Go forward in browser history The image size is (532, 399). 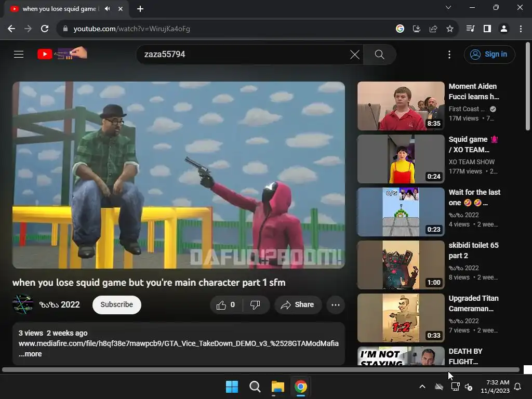click(x=28, y=29)
